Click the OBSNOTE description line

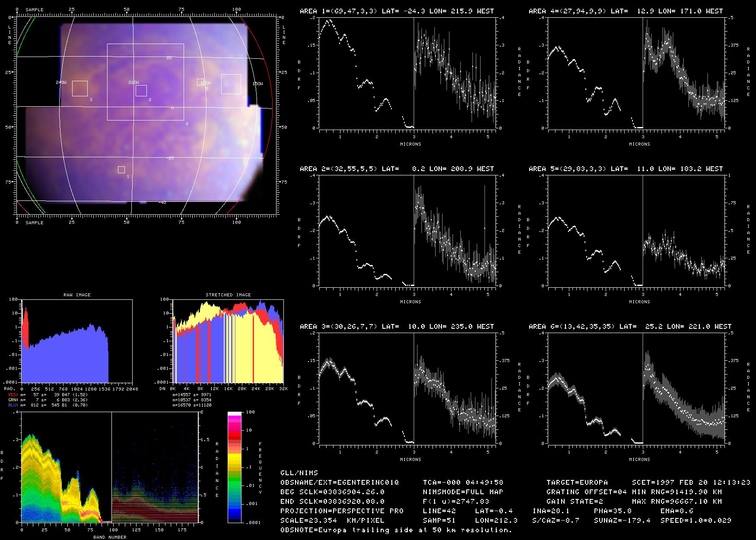[396, 530]
